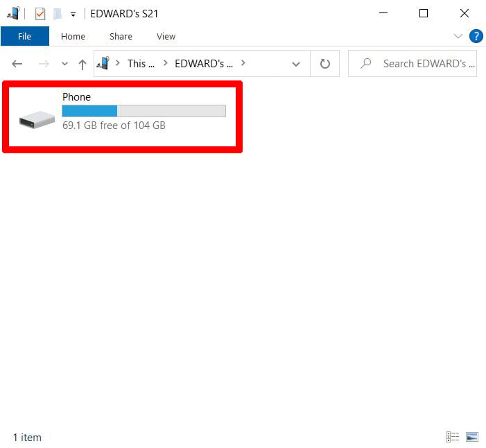
Task: Switch to the View ribbon tab
Action: click(166, 36)
